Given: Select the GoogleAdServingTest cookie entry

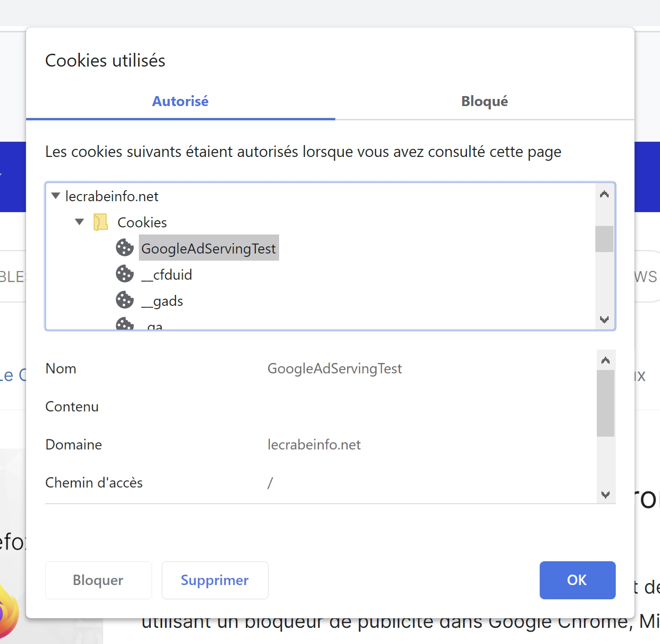Looking at the screenshot, I should (209, 248).
